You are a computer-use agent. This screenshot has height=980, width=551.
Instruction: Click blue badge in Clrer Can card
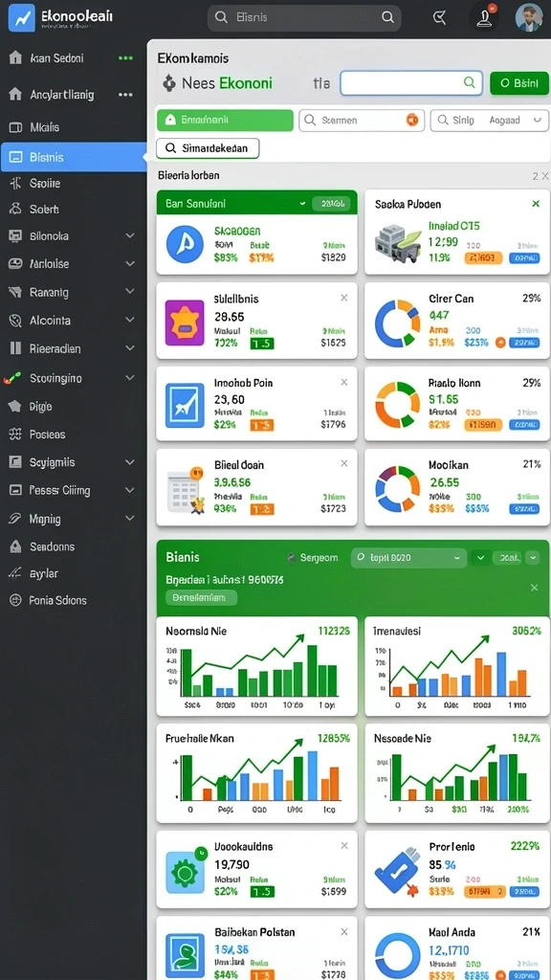[524, 343]
